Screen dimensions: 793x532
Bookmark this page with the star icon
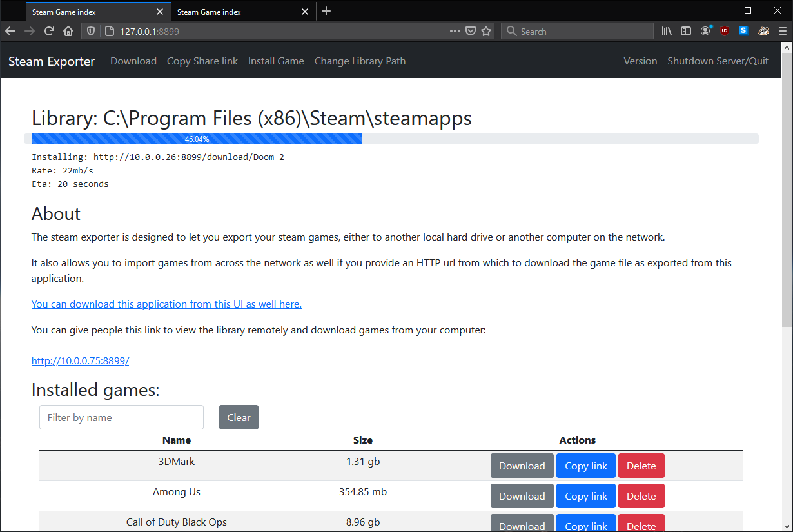tap(486, 31)
